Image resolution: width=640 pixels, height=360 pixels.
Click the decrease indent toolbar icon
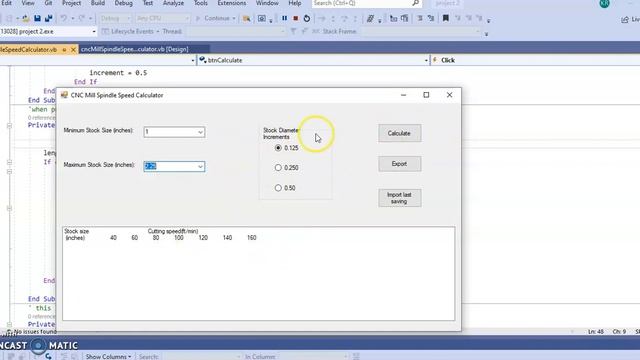coord(431,18)
